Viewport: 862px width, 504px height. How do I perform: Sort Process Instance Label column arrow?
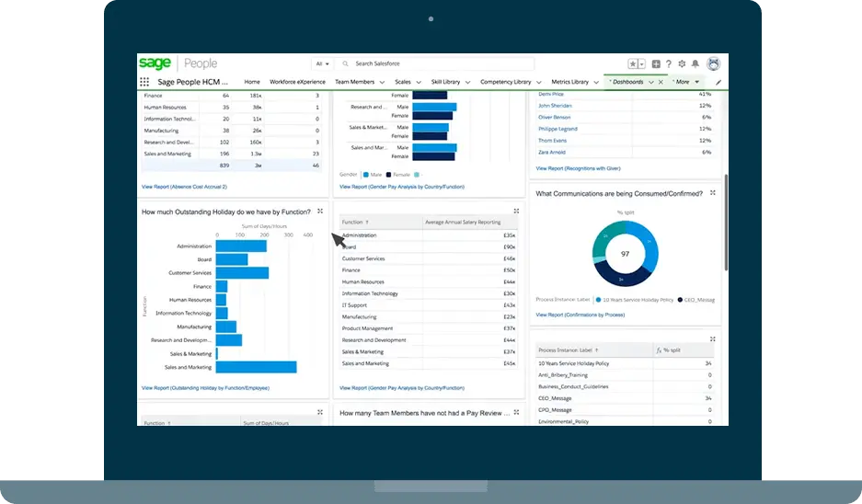[x=596, y=350]
